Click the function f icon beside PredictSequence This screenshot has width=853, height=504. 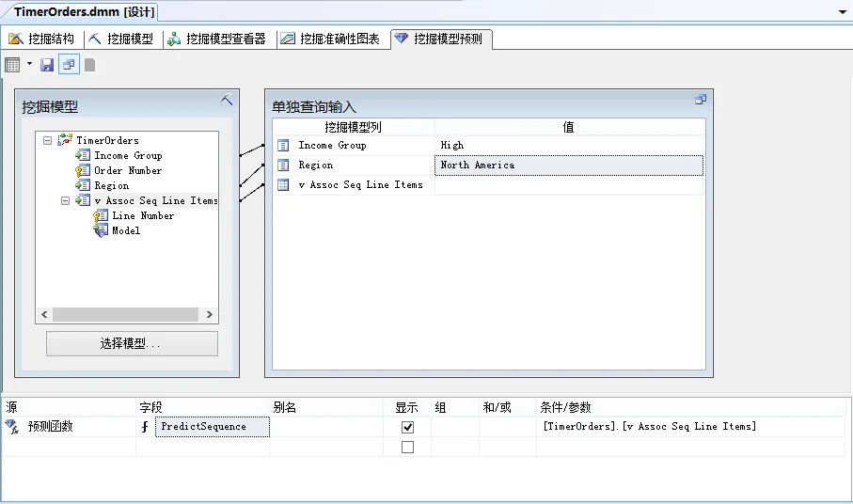[145, 427]
